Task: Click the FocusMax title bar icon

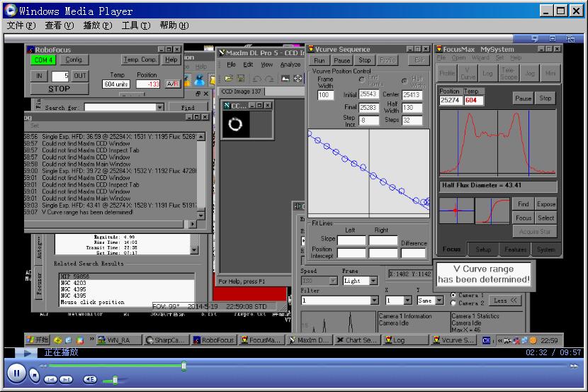Action: (x=439, y=49)
